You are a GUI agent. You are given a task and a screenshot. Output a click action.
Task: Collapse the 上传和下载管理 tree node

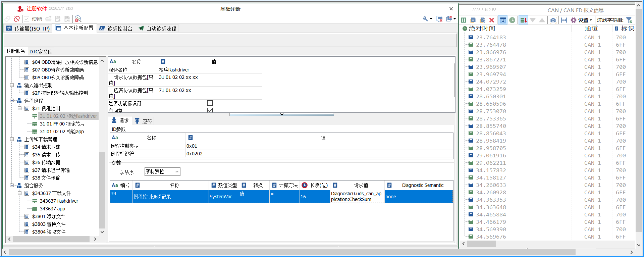point(12,139)
